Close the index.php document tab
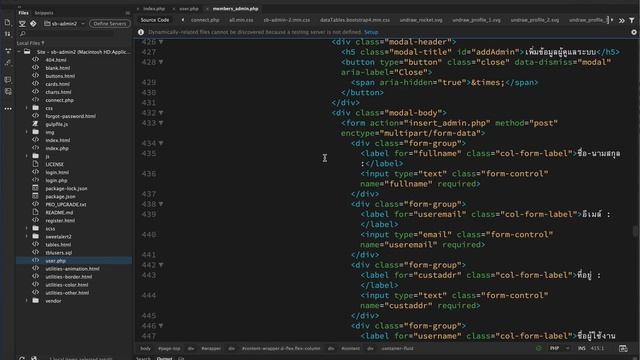640x360 pixels. click(138, 9)
